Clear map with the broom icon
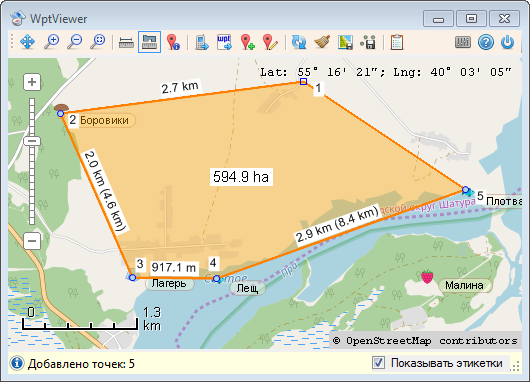 point(322,42)
